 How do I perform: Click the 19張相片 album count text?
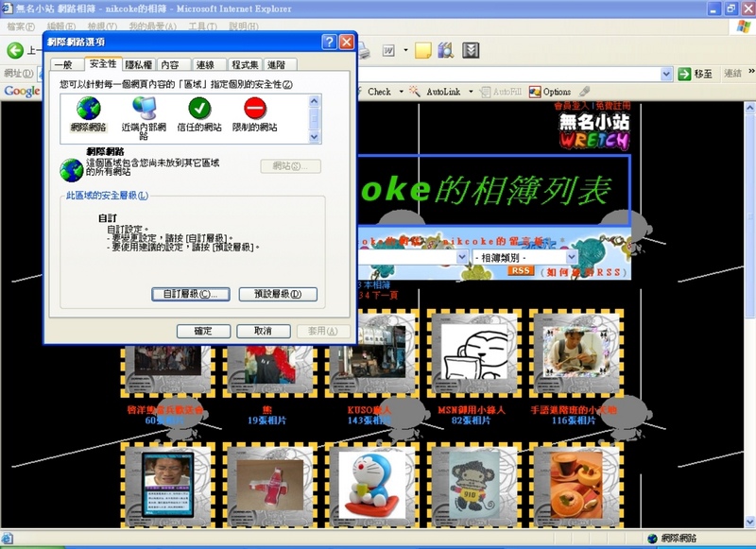pos(266,420)
